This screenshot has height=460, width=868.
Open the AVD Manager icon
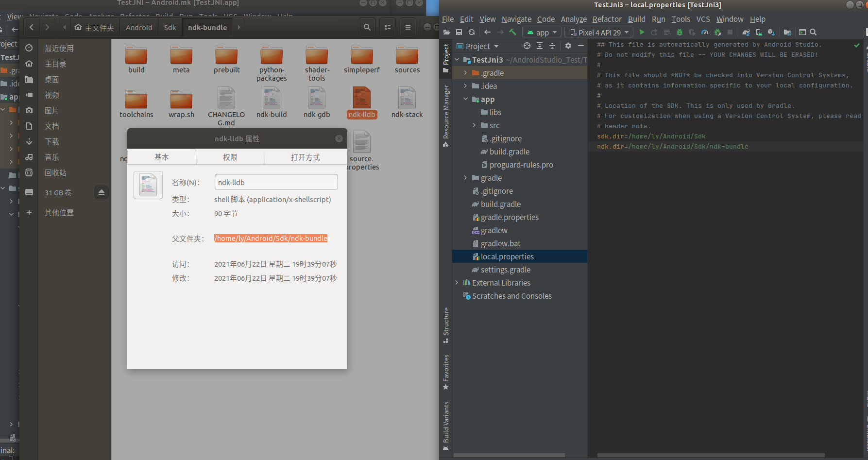(759, 32)
